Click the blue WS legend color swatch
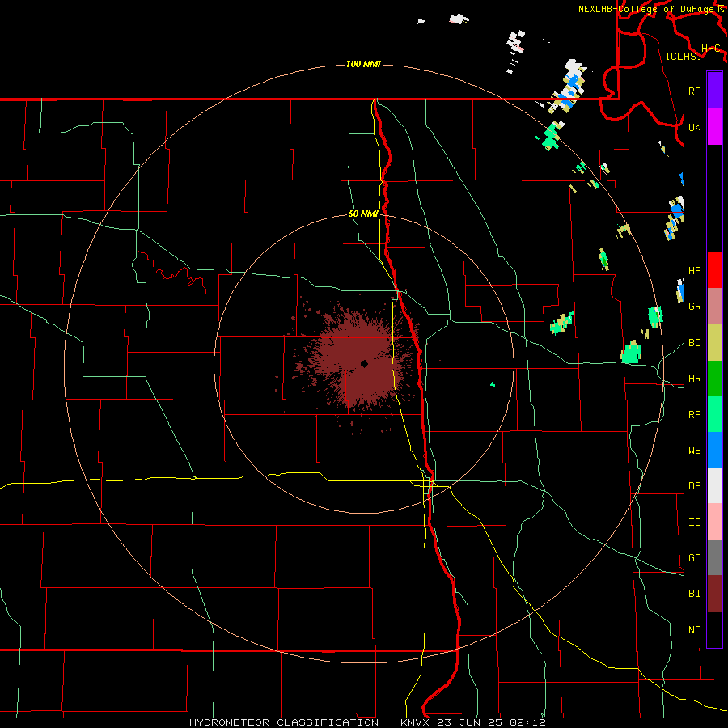 tap(714, 450)
